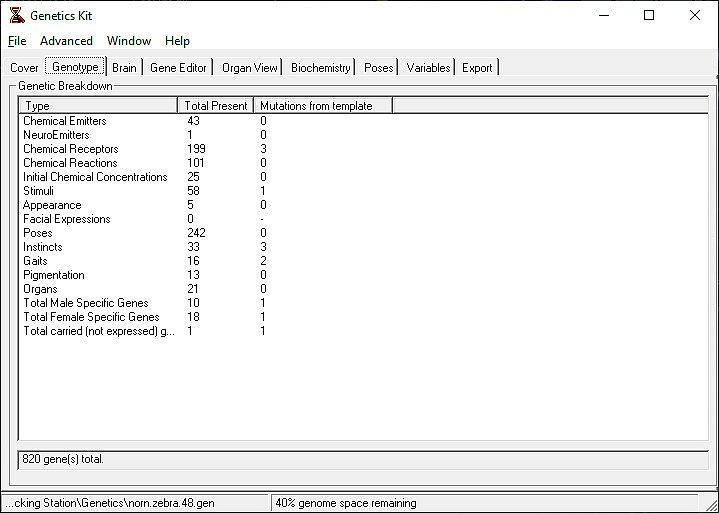
Task: Open the Gene Editor tab
Action: 178,68
